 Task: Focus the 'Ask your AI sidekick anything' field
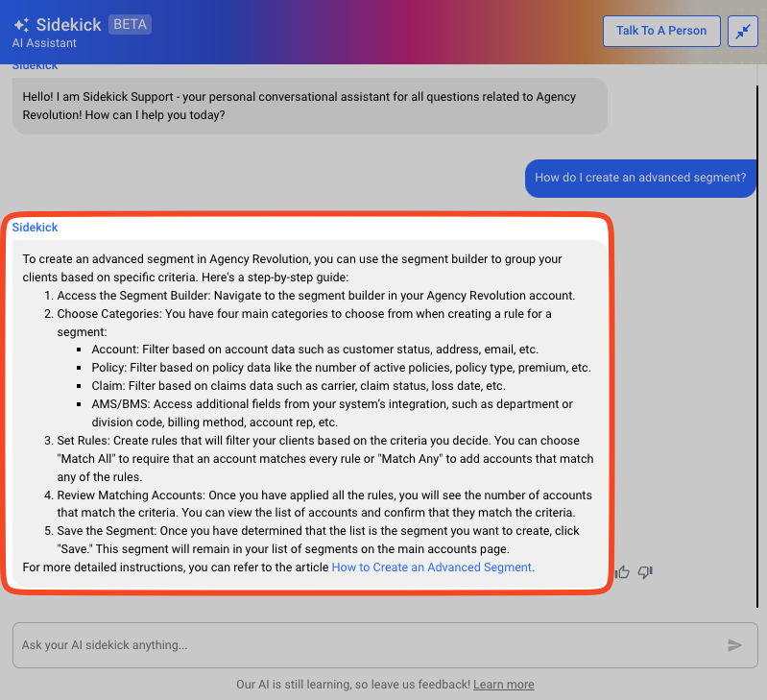pos(385,644)
